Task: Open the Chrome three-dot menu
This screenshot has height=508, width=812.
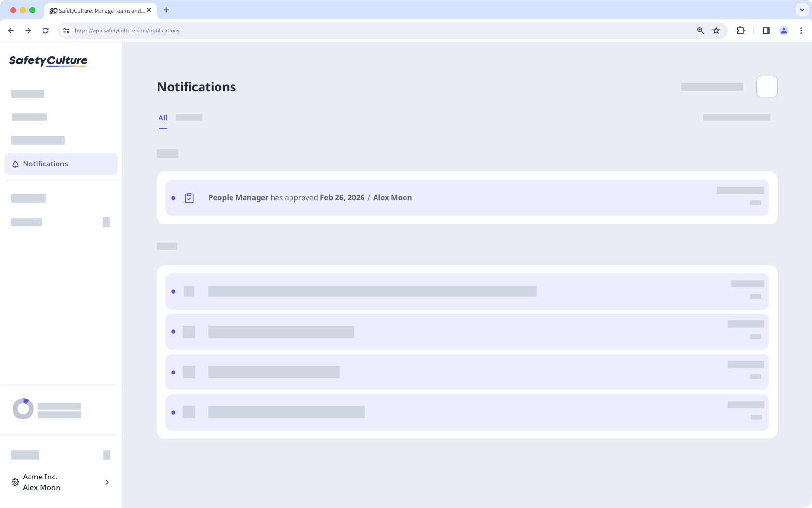Action: point(801,30)
